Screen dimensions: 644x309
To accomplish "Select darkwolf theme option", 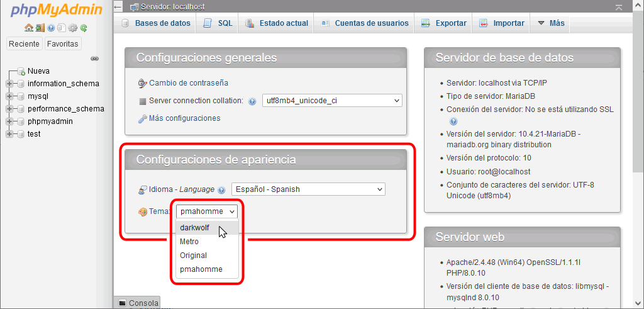I will [x=207, y=228].
